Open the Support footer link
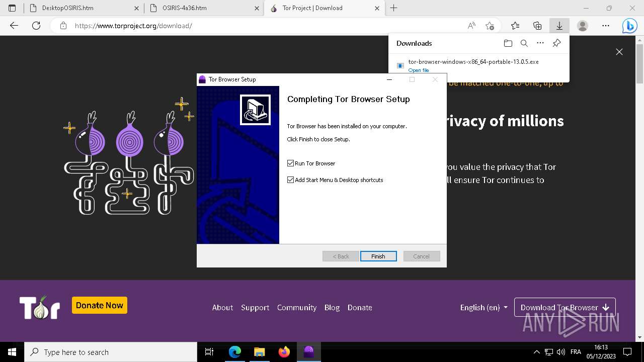This screenshot has height=362, width=644. (255, 308)
